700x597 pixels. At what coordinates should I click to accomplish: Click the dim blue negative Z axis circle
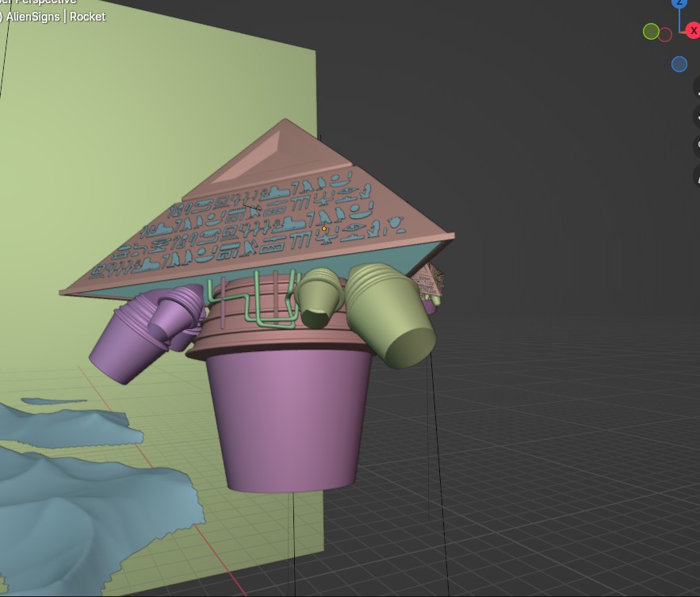679,64
